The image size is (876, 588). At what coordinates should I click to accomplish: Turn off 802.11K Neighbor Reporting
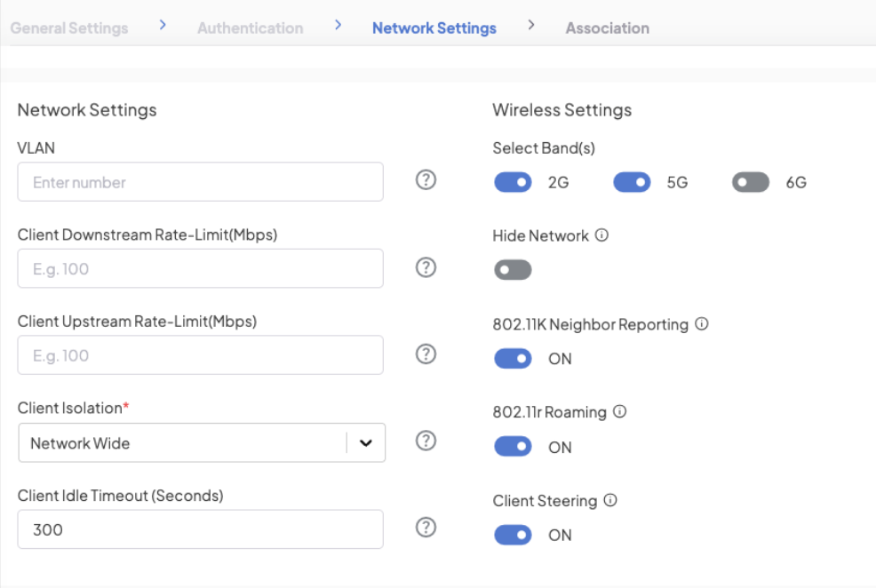513,359
